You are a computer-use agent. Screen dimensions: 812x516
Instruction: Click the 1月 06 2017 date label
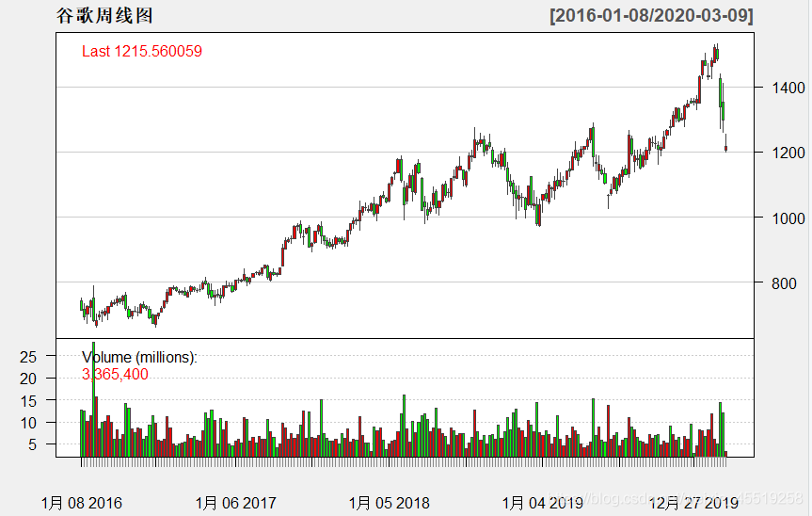point(235,503)
